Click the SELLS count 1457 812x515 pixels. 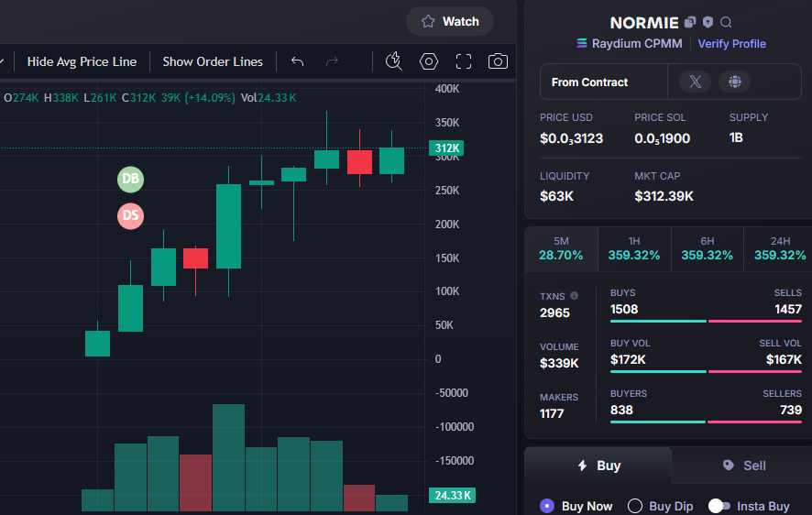[788, 310]
